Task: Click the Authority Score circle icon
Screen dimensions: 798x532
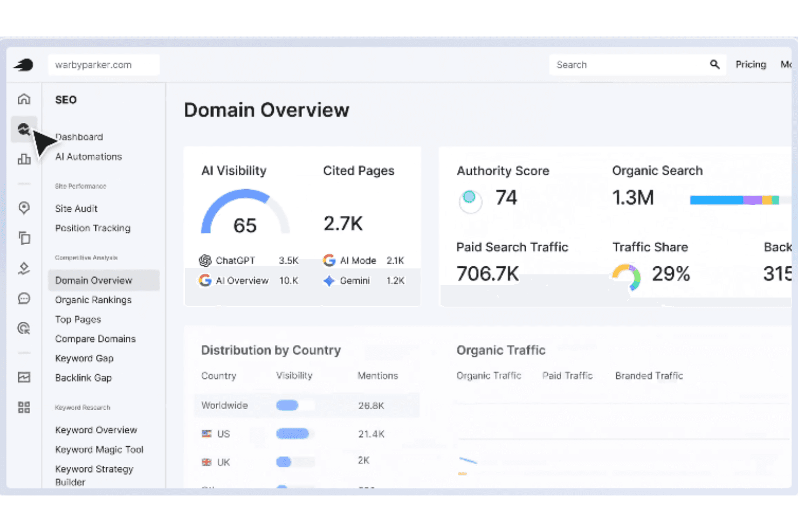Action: 470,201
